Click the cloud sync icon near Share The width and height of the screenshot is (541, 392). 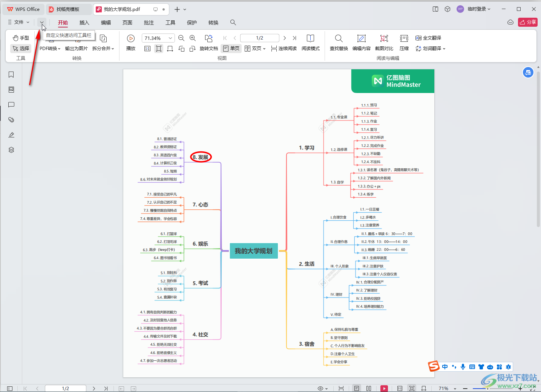click(x=510, y=22)
